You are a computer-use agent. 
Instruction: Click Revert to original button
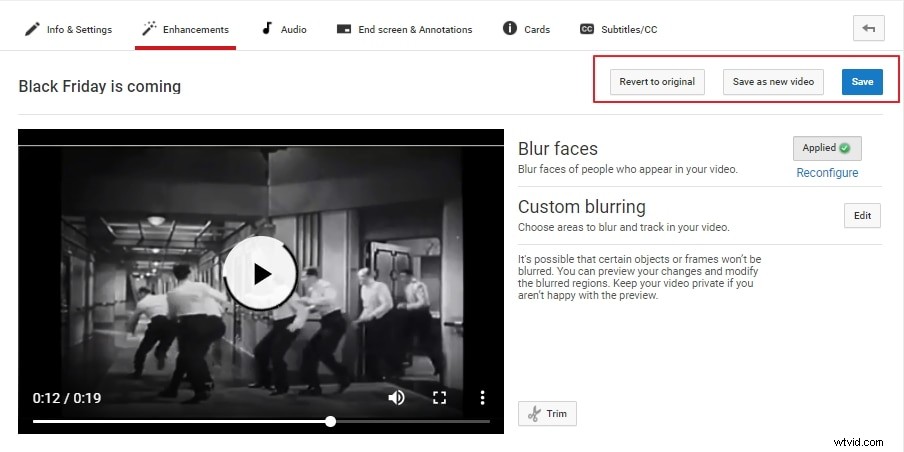click(x=657, y=82)
